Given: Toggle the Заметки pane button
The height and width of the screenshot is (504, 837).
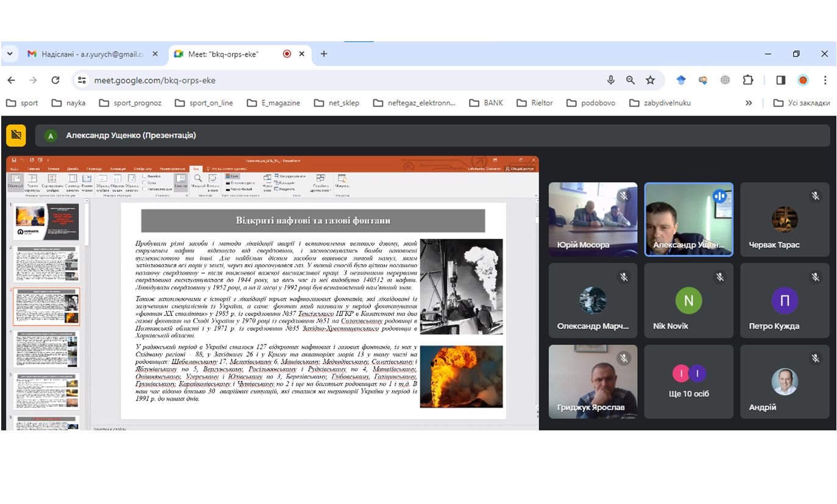Looking at the screenshot, I should coord(181,182).
